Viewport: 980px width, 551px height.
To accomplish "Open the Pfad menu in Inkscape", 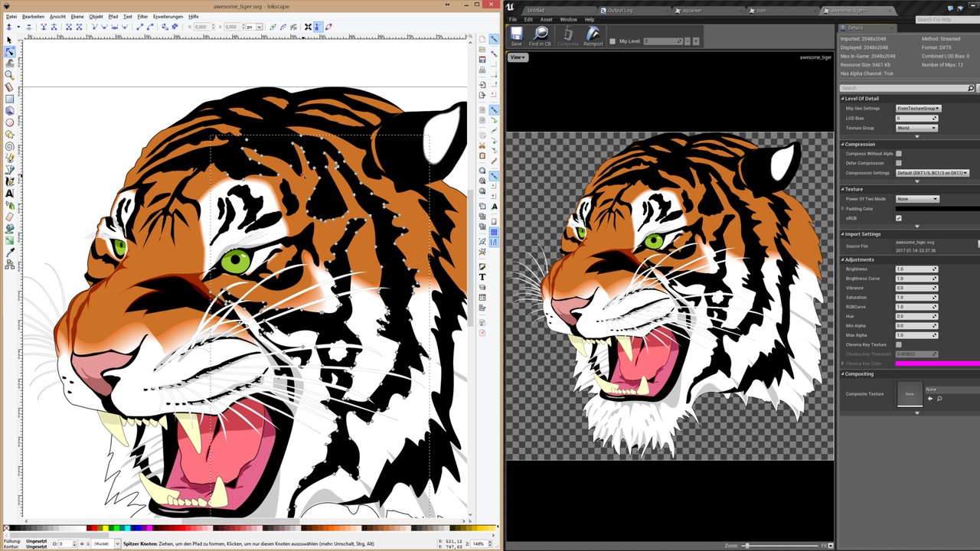I will click(x=113, y=16).
